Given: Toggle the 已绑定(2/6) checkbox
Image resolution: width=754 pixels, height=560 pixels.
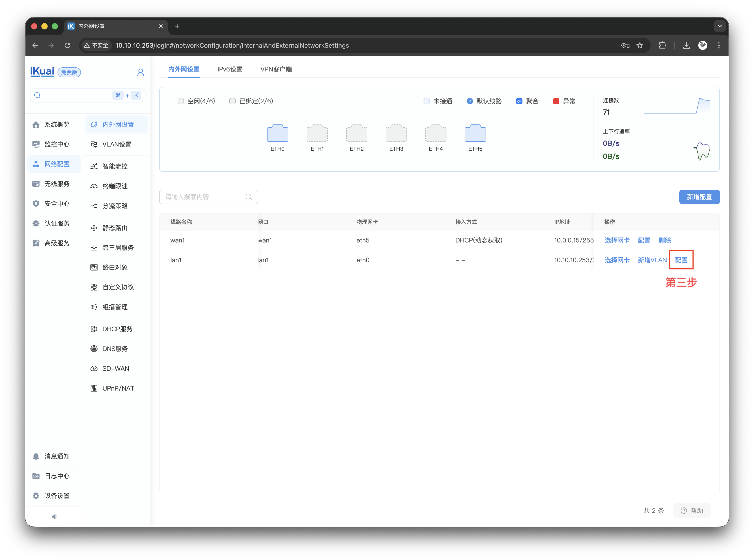Looking at the screenshot, I should pyautogui.click(x=232, y=101).
